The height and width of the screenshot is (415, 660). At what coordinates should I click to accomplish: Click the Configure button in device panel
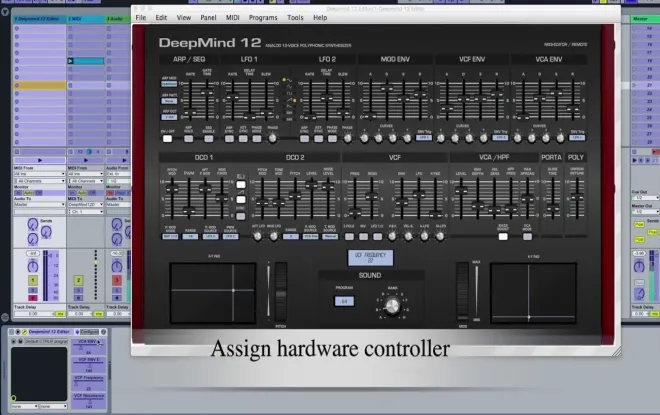pyautogui.click(x=89, y=332)
